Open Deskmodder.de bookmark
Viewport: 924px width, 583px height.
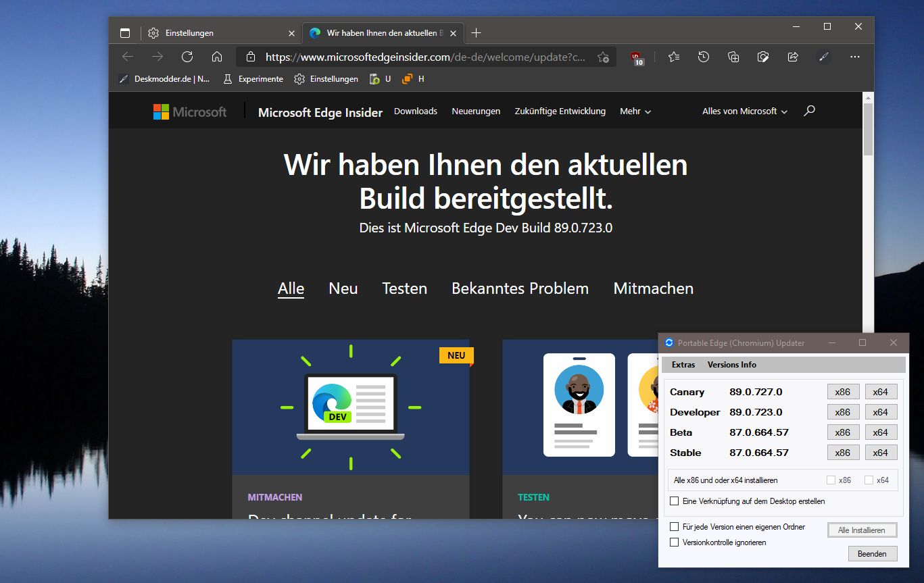click(x=164, y=79)
